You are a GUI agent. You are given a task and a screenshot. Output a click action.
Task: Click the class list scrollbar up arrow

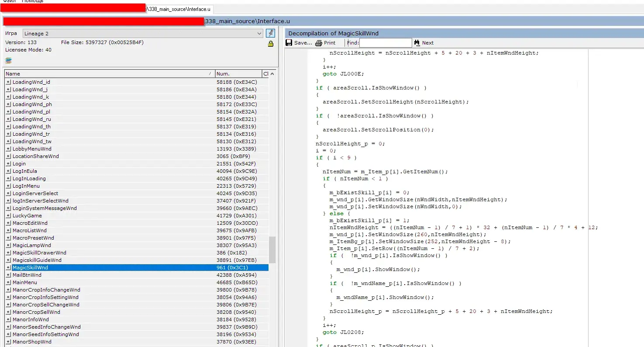273,74
